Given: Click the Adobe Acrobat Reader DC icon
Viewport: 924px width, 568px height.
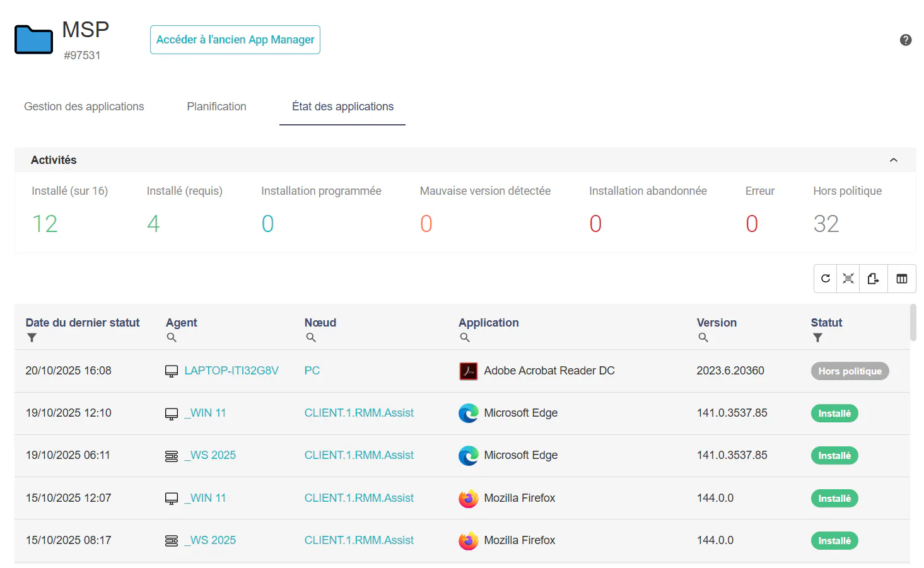Looking at the screenshot, I should coord(468,371).
